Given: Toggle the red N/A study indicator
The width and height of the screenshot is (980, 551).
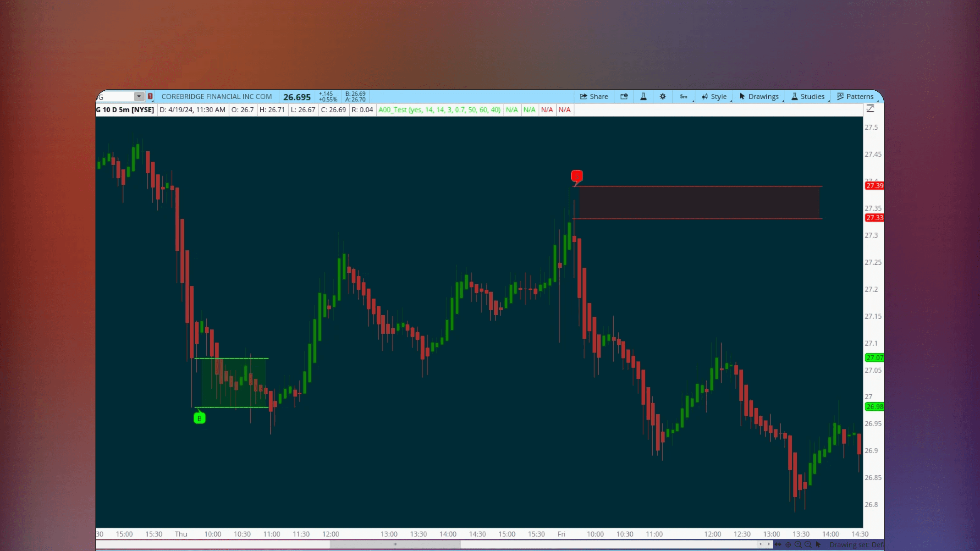Looking at the screenshot, I should point(547,110).
